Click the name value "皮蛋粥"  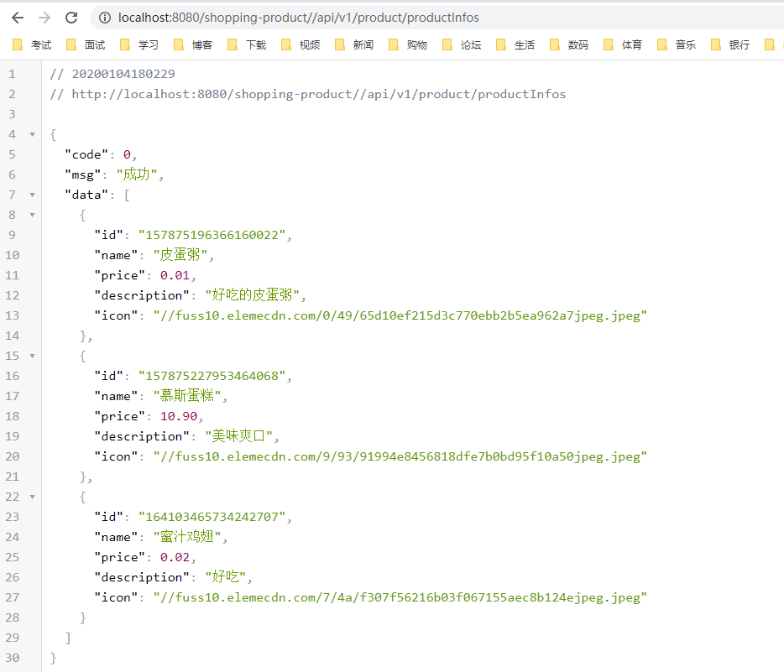pyautogui.click(x=180, y=255)
